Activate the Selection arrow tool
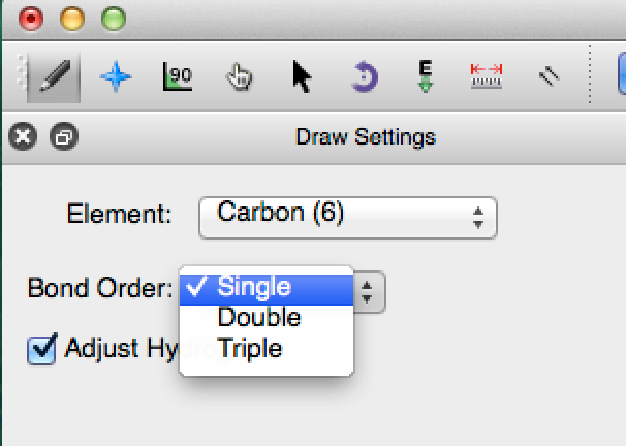This screenshot has height=447, width=627. pos(300,77)
